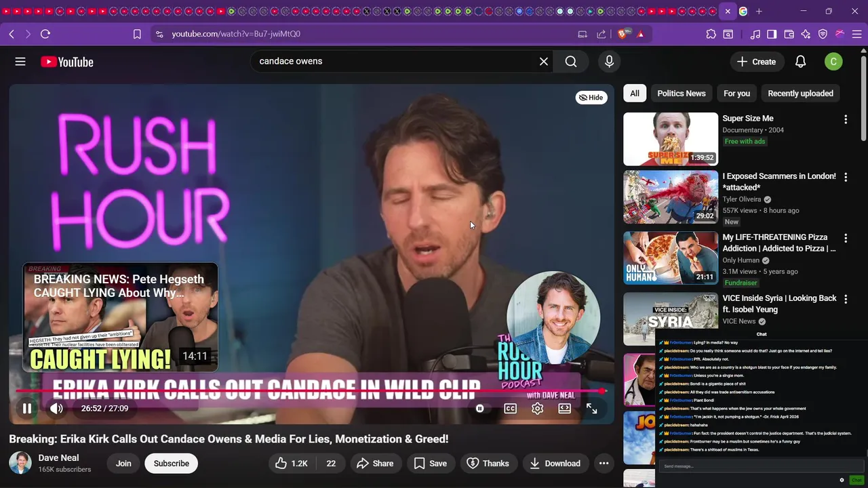Open the notifications bell

[800, 62]
